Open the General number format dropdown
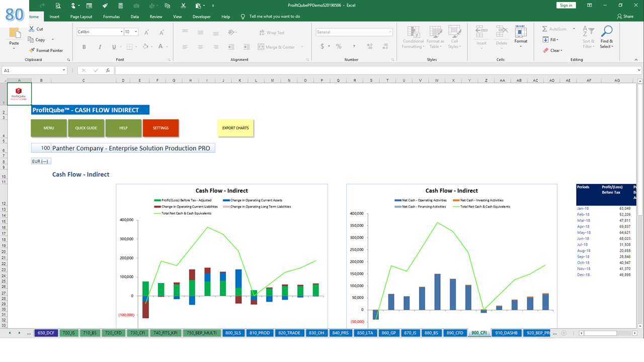644x362 pixels. coord(390,32)
